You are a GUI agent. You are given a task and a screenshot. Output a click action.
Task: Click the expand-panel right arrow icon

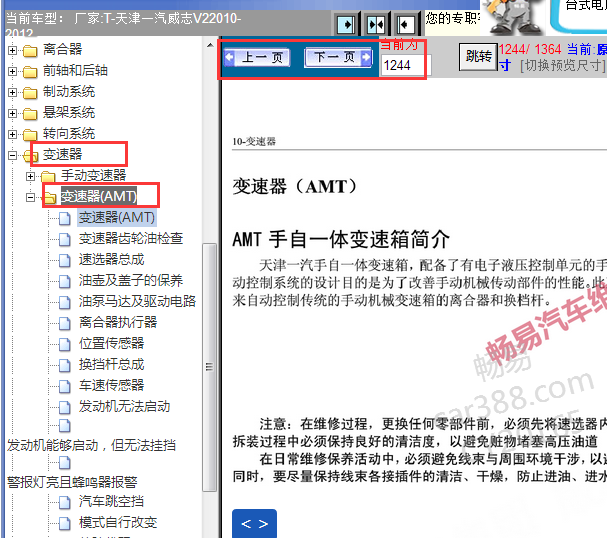pos(346,25)
